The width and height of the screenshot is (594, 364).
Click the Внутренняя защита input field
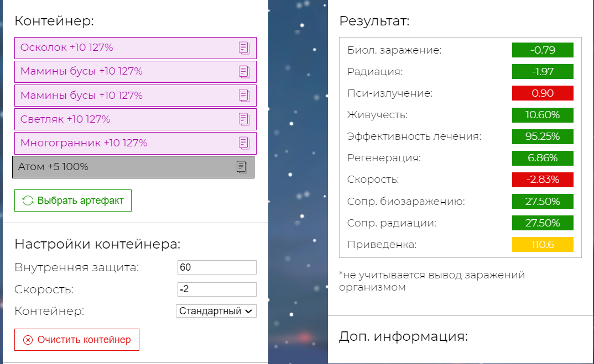click(x=216, y=267)
